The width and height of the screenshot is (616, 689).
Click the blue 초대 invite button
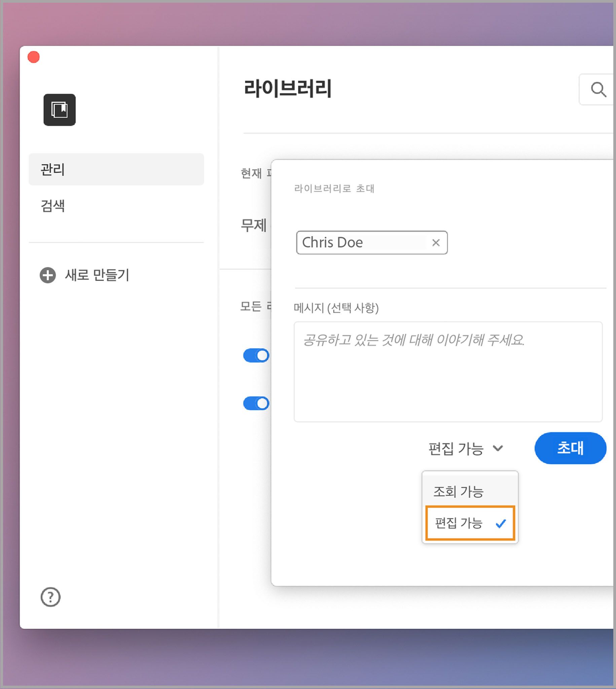(x=570, y=448)
